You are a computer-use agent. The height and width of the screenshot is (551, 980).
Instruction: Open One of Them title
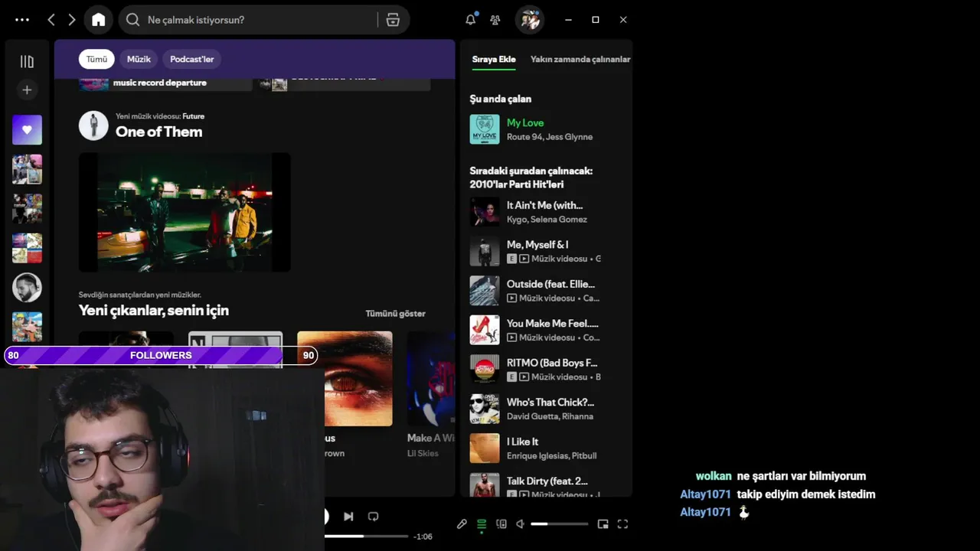[159, 132]
